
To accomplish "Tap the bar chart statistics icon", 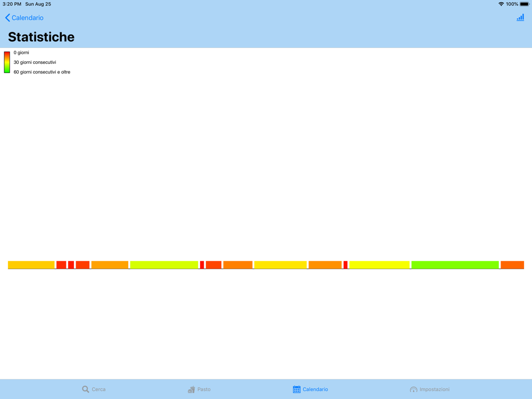I will click(x=520, y=18).
